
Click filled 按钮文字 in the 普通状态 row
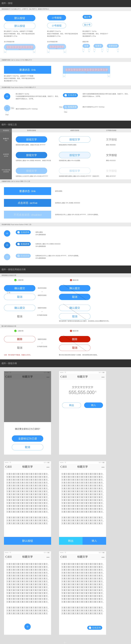click(x=31, y=139)
